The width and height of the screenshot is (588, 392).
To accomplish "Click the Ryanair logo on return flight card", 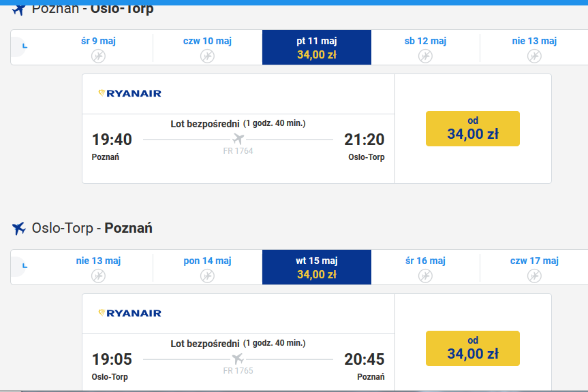I will [129, 313].
